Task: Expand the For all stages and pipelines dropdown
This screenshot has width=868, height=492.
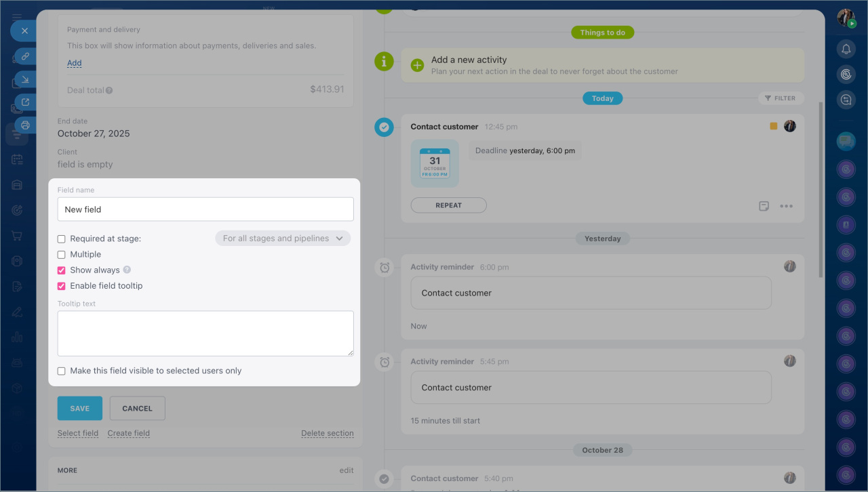Action: [x=283, y=239]
